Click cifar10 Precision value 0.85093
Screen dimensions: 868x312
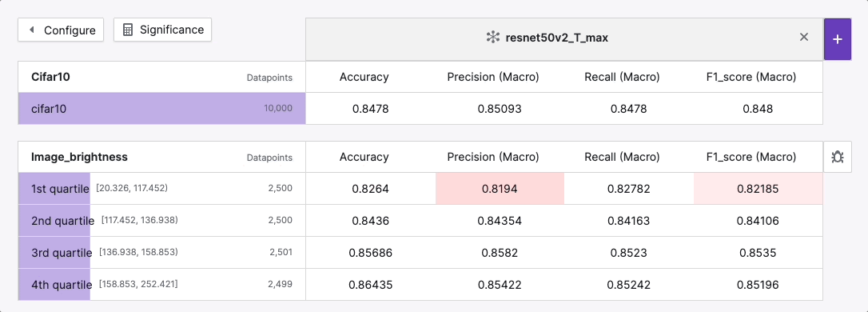click(500, 109)
